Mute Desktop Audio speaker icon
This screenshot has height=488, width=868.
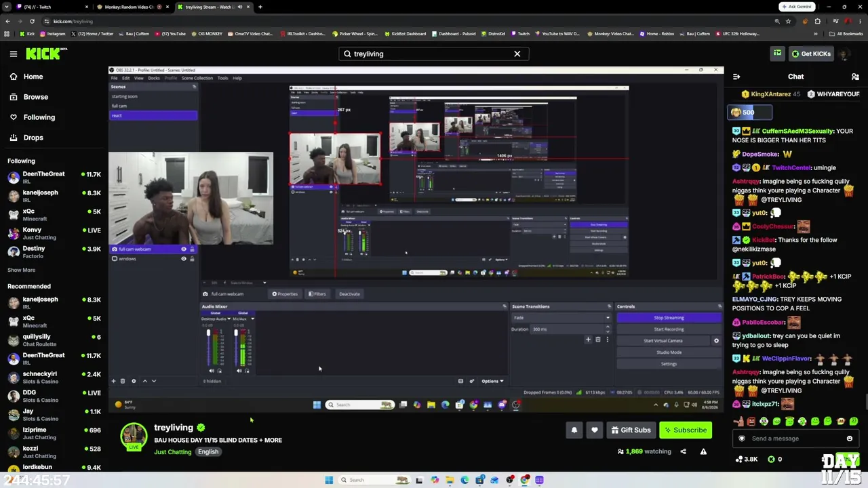211,371
